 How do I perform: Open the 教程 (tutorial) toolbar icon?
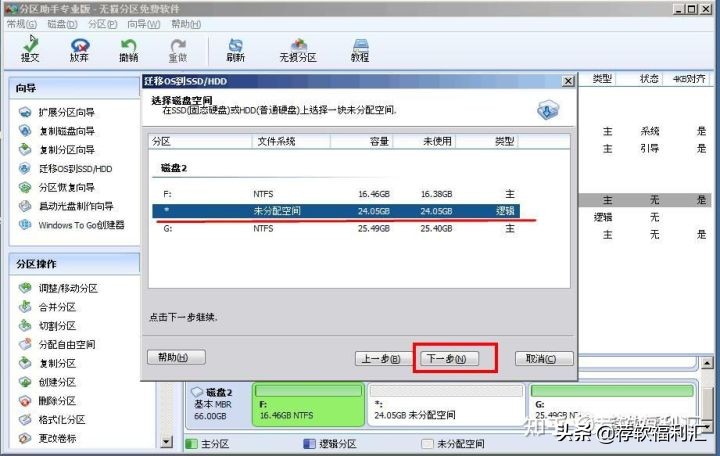pos(360,50)
